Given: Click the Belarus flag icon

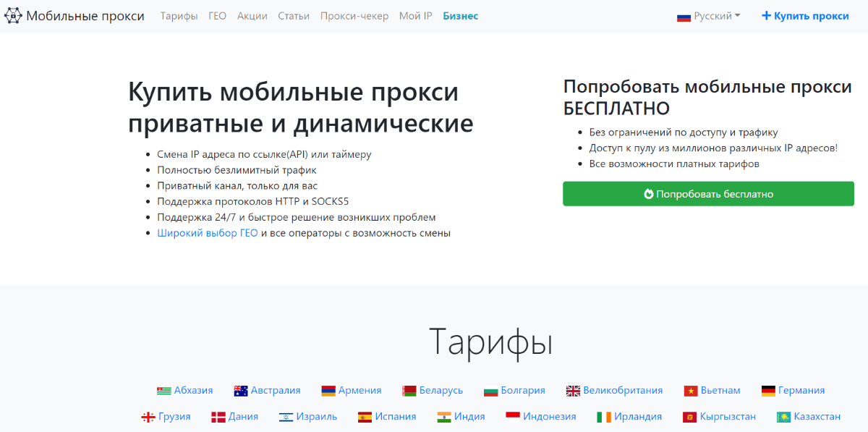Looking at the screenshot, I should pyautogui.click(x=409, y=391).
